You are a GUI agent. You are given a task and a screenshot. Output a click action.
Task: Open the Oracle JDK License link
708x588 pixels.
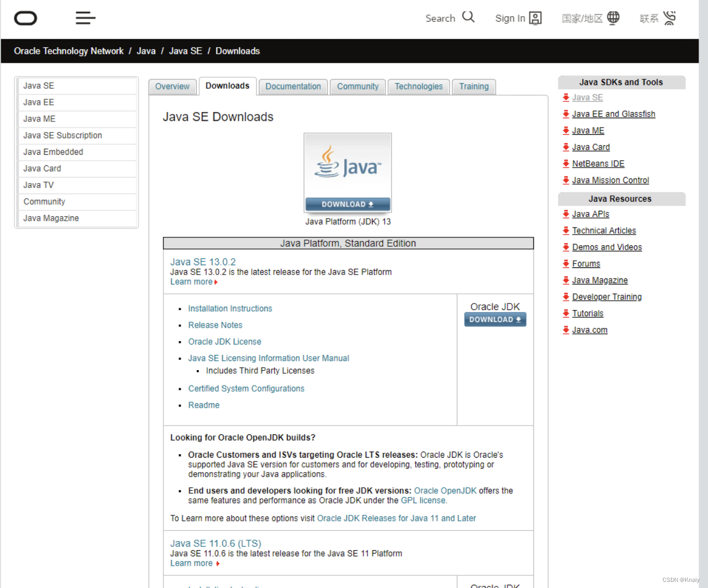(225, 342)
